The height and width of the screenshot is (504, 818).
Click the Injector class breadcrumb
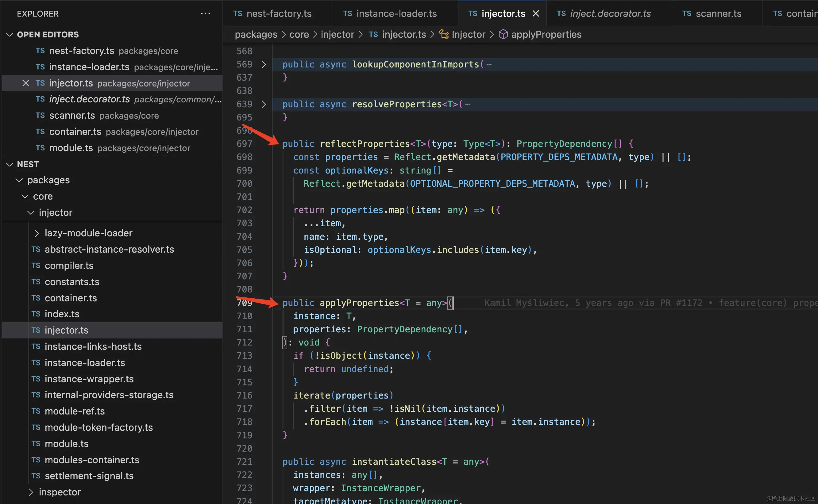pyautogui.click(x=469, y=34)
